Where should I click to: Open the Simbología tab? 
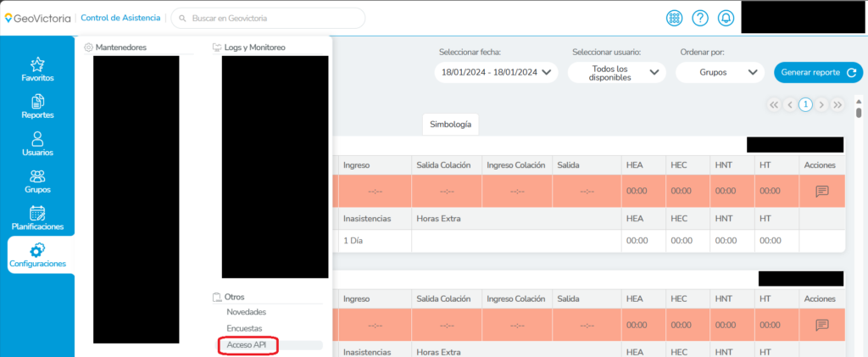(x=451, y=125)
